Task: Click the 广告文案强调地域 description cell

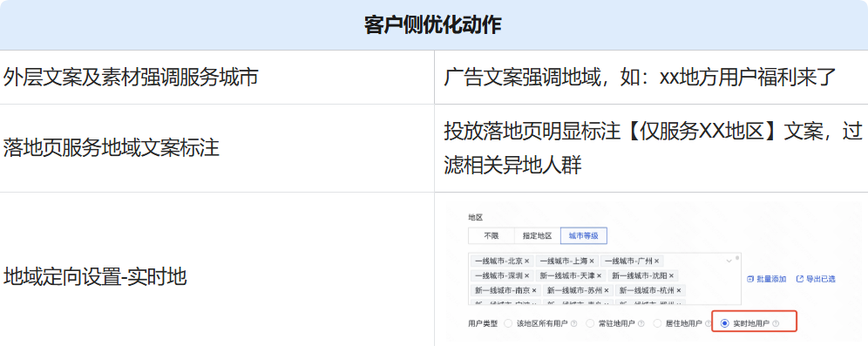Action: pyautogui.click(x=651, y=78)
